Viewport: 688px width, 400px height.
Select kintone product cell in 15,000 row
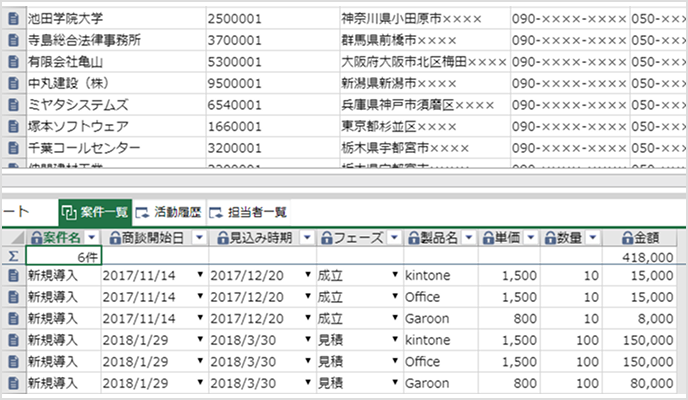point(441,275)
